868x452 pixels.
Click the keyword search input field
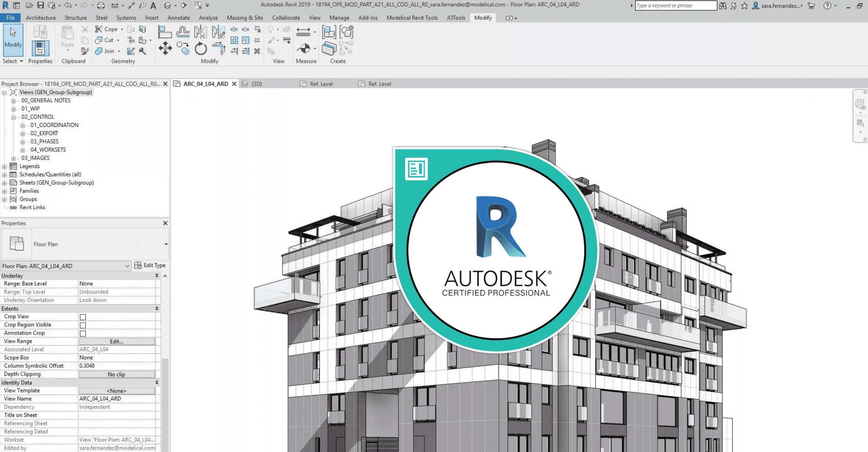675,5
